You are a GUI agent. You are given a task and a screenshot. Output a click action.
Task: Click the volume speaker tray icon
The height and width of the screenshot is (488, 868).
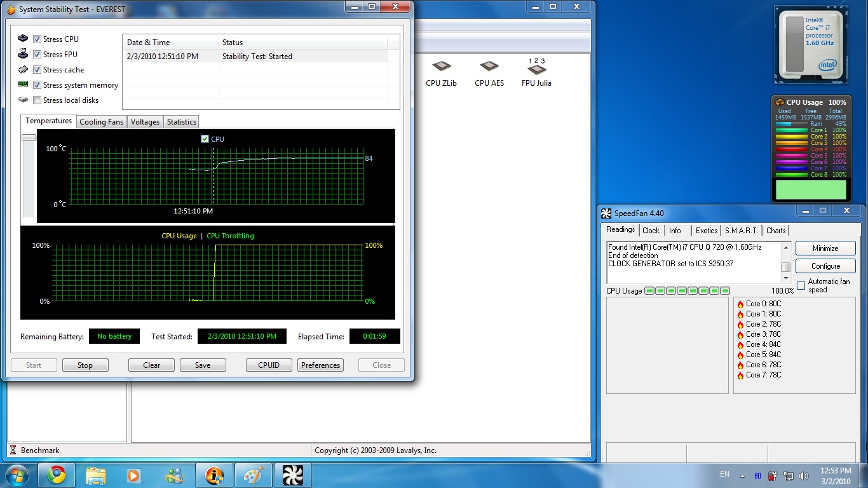[804, 475]
